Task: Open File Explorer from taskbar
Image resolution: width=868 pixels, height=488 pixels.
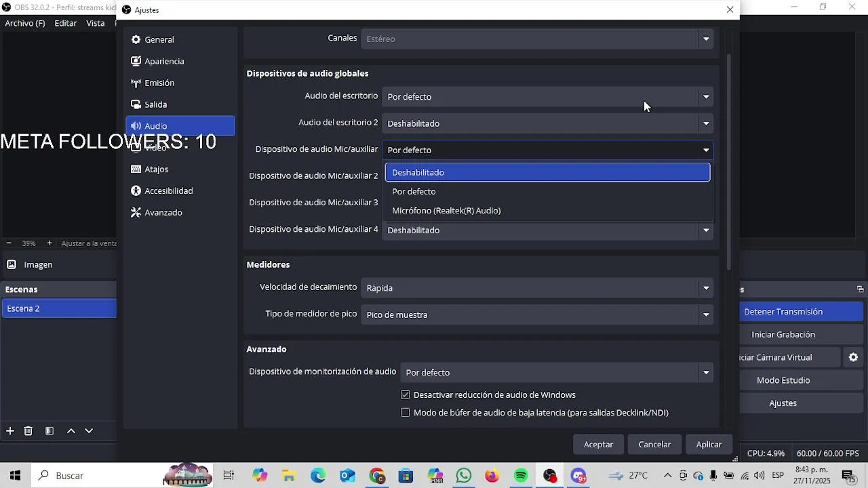Action: tap(289, 476)
